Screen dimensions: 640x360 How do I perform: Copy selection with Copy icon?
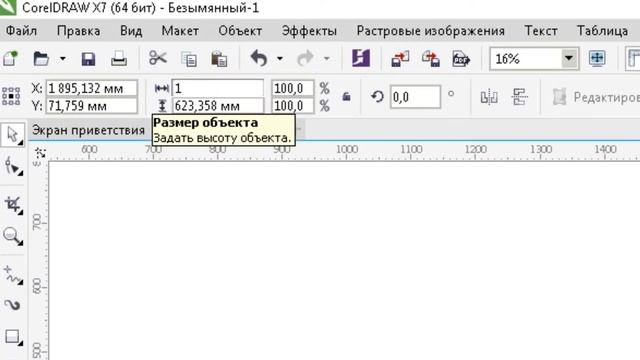coord(189,59)
